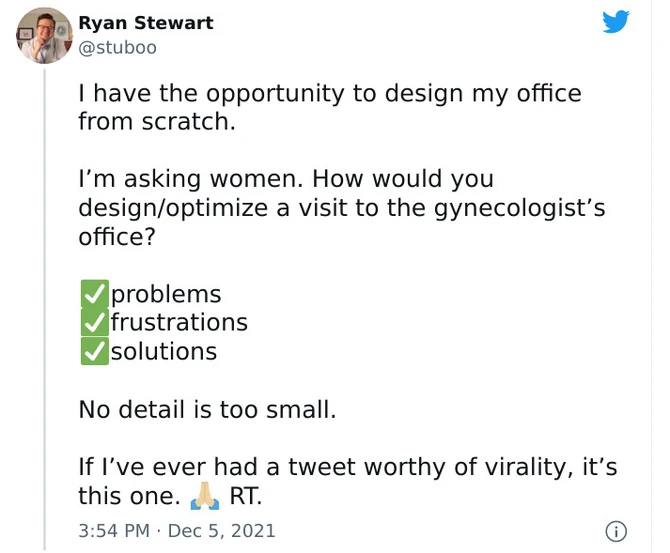
Task: Click the word "gynecologist's" in the tweet
Action: click(520, 208)
